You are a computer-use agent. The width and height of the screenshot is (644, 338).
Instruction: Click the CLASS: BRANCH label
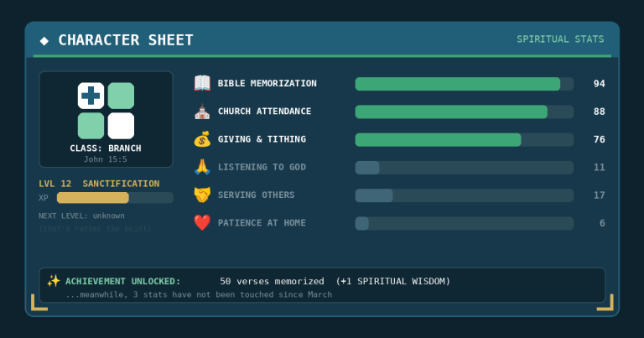(106, 148)
